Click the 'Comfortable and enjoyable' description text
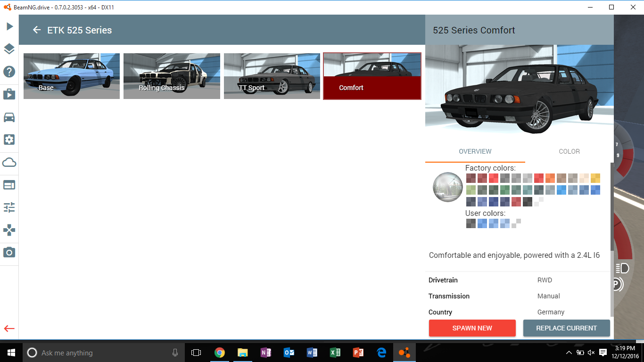This screenshot has width=644, height=362. [514, 255]
